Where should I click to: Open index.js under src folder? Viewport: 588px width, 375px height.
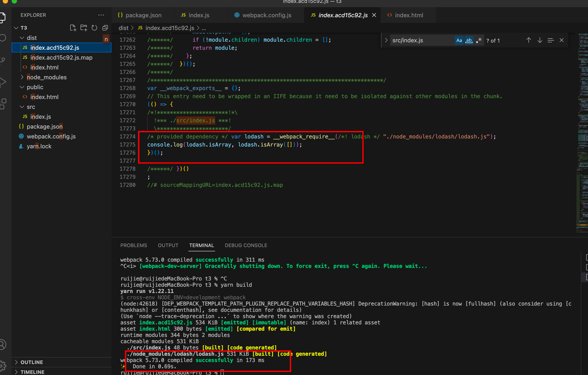click(62, 117)
